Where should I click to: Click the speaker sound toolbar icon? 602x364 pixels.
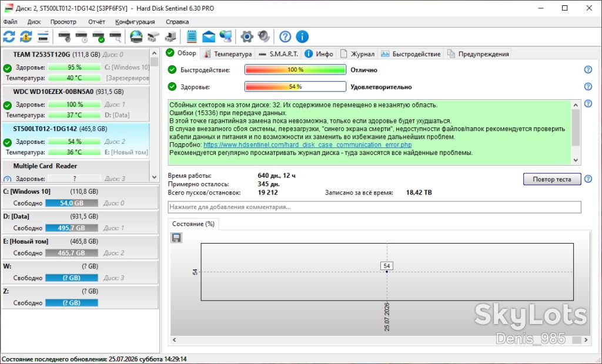click(x=264, y=37)
